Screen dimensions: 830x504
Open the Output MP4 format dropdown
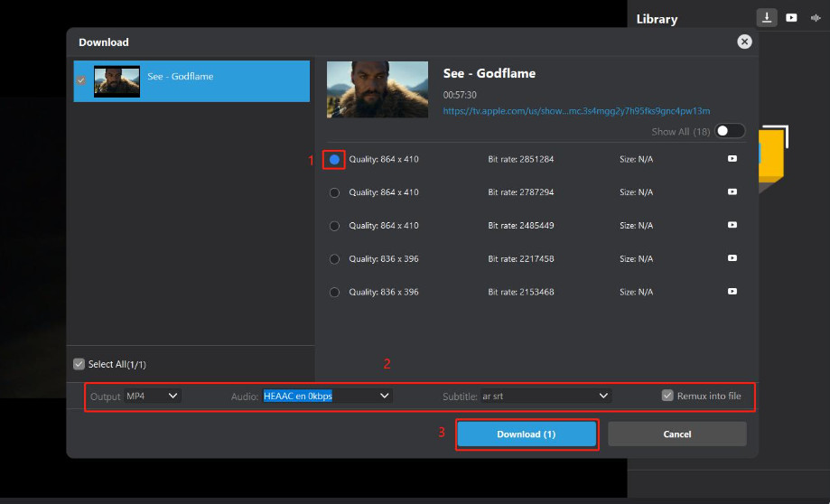tap(153, 396)
